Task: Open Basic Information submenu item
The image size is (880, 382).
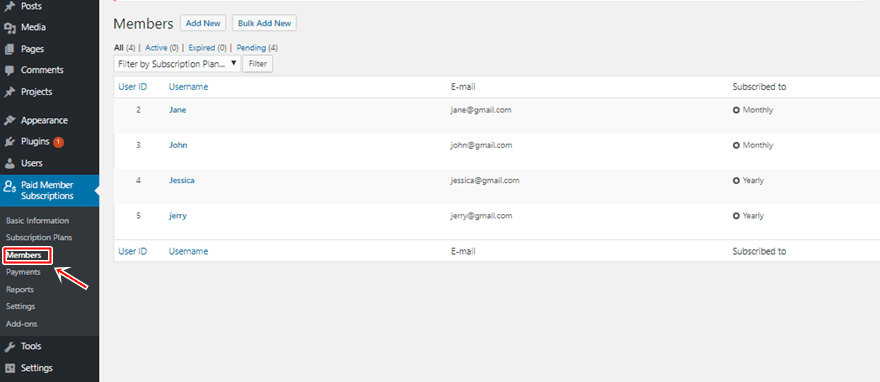Action: (38, 221)
